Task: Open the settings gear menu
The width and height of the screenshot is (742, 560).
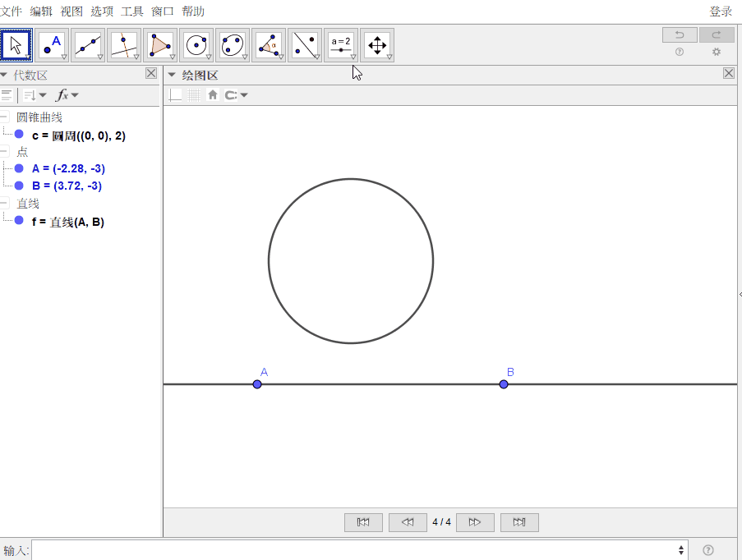Action: [716, 51]
